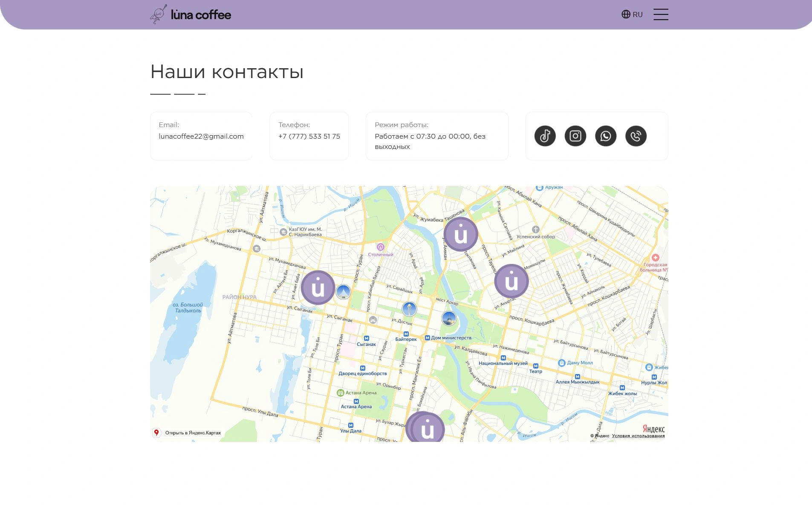
Task: Select Luna marker near Сыганак street in Район Нура
Action: click(318, 287)
